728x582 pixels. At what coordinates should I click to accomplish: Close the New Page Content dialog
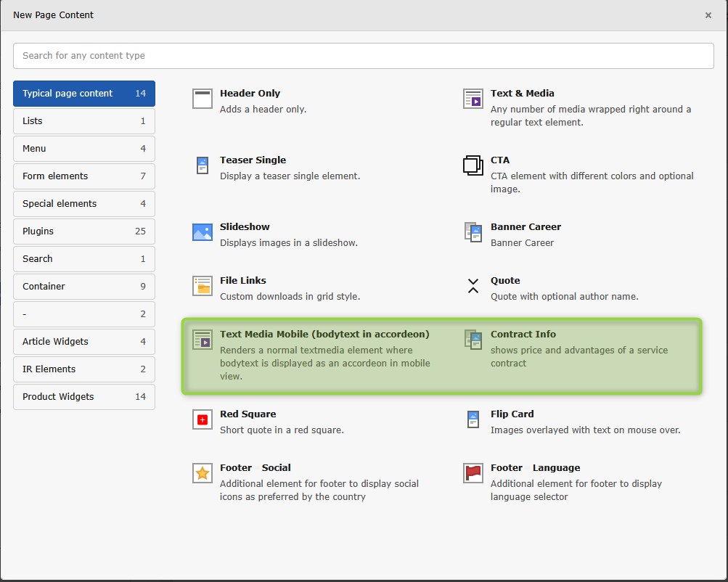(x=708, y=15)
